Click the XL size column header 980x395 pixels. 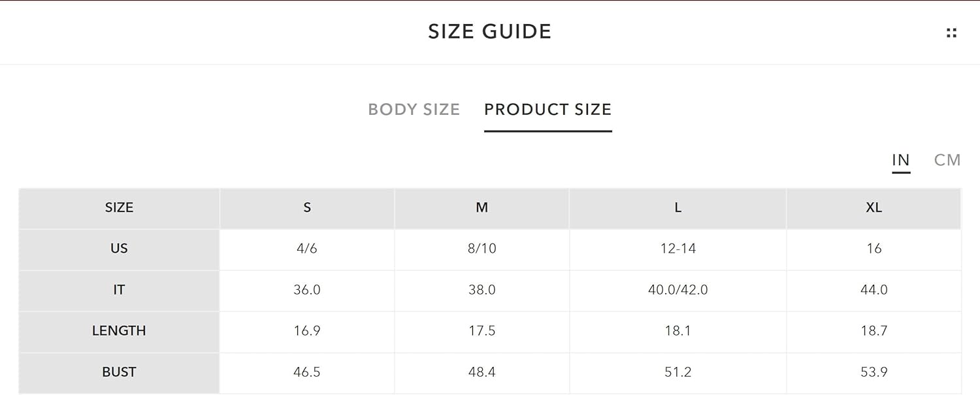874,208
